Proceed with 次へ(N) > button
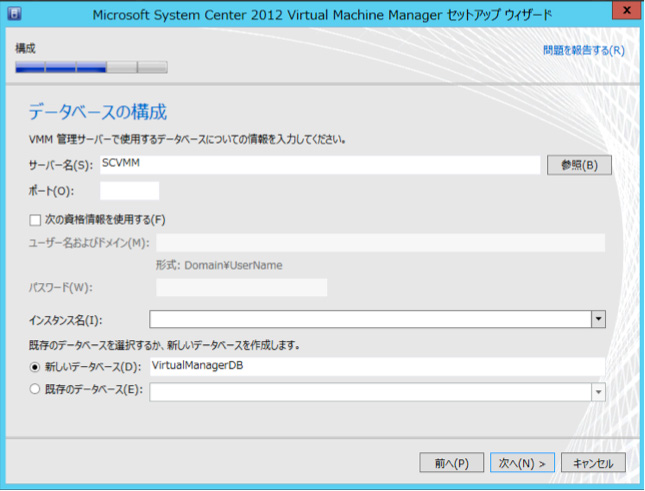This screenshot has height=491, width=645. click(522, 463)
